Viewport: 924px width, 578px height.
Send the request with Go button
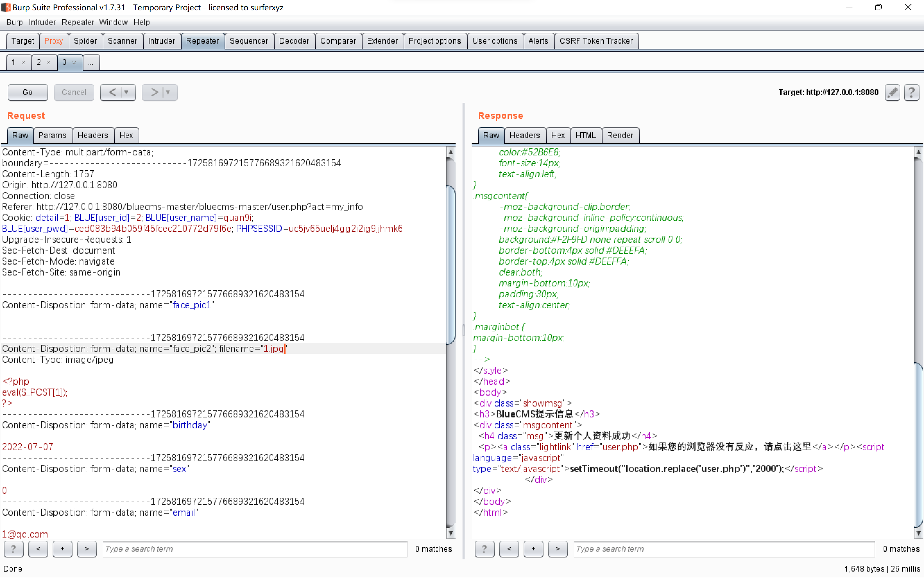pos(28,92)
